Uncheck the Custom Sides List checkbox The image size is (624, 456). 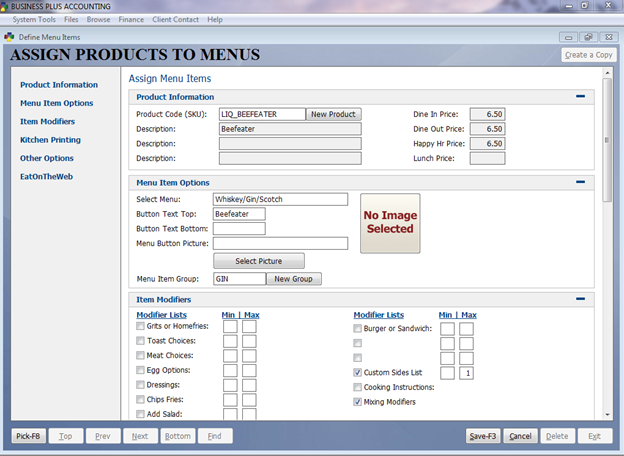tap(357, 373)
